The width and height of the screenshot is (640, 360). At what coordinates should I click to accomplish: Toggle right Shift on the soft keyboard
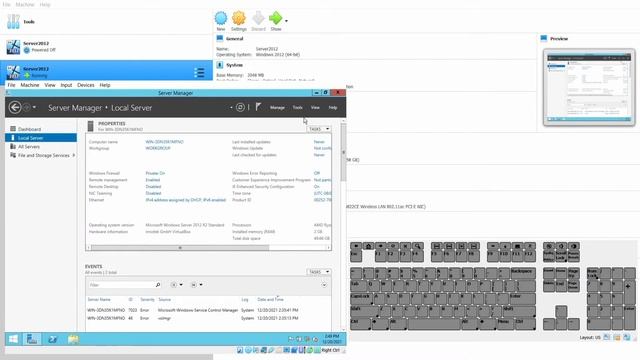[x=518, y=311]
